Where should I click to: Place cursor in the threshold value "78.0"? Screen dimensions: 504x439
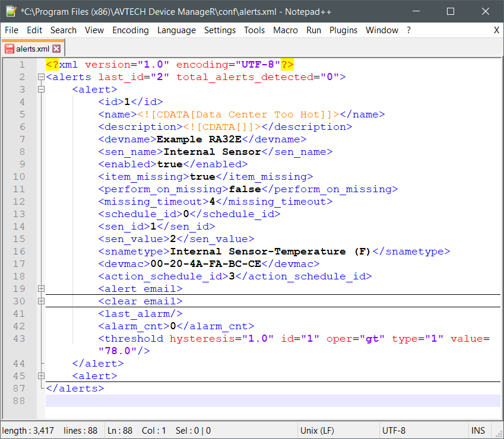pyautogui.click(x=118, y=351)
